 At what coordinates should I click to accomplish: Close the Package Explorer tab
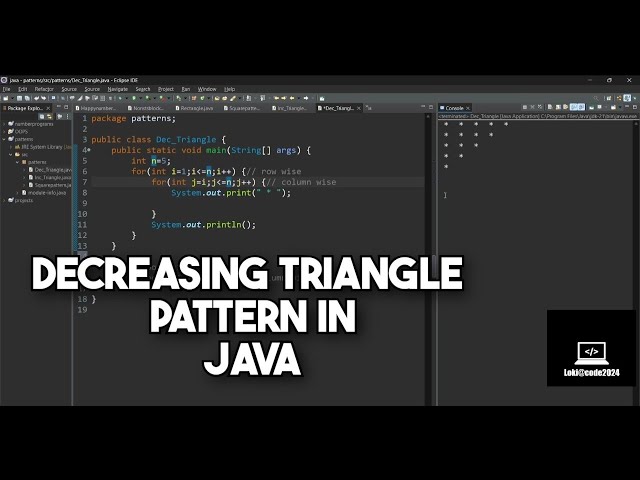[48, 108]
